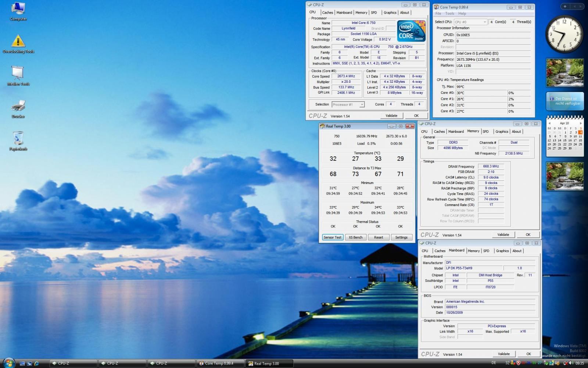Click the DRAM Frequency 668.3 MHz value

pyautogui.click(x=491, y=166)
